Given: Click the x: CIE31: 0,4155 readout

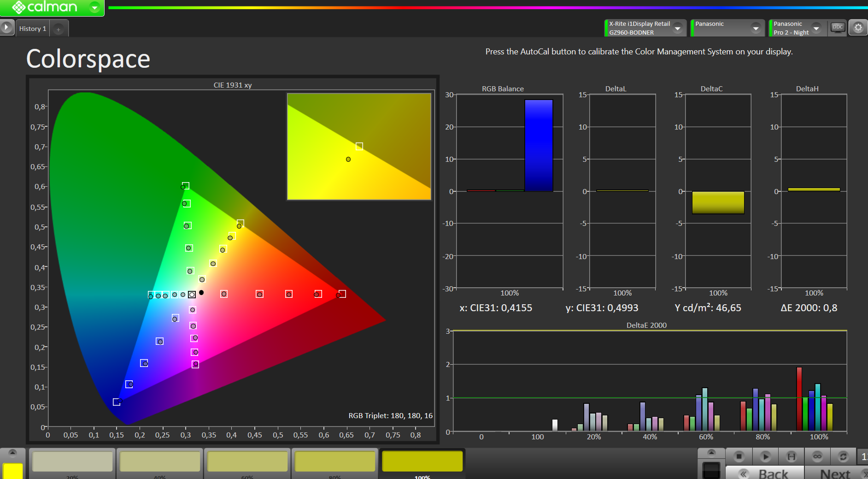Looking at the screenshot, I should 496,308.
